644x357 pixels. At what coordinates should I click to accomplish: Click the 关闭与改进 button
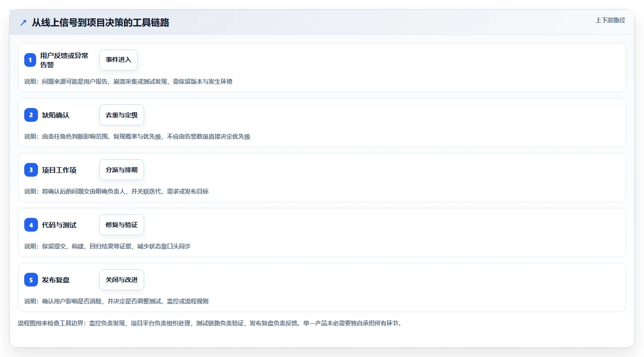coord(122,280)
